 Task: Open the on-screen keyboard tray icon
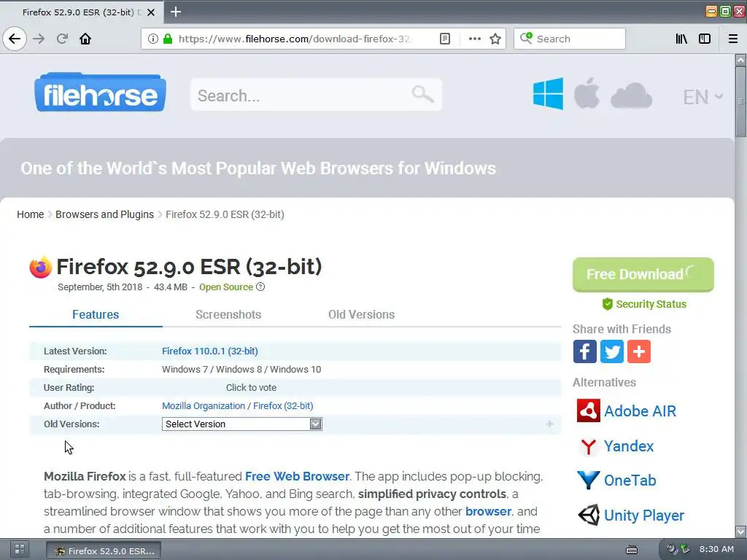coord(632,550)
